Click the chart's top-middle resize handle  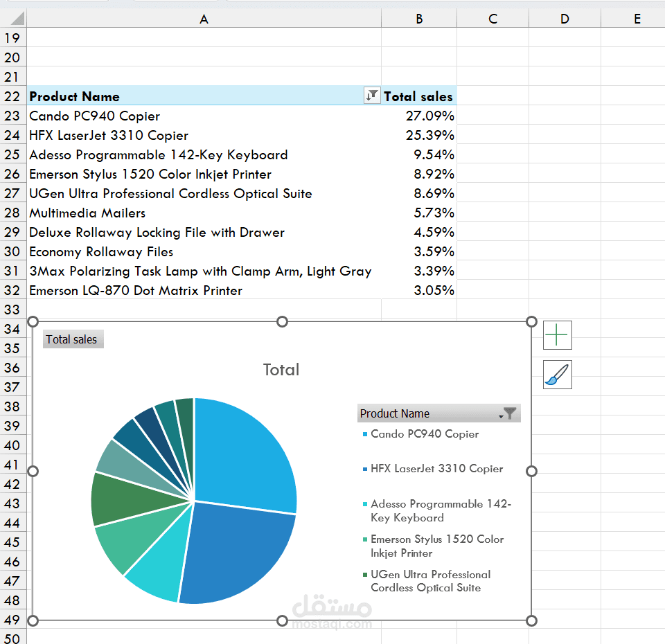282,322
